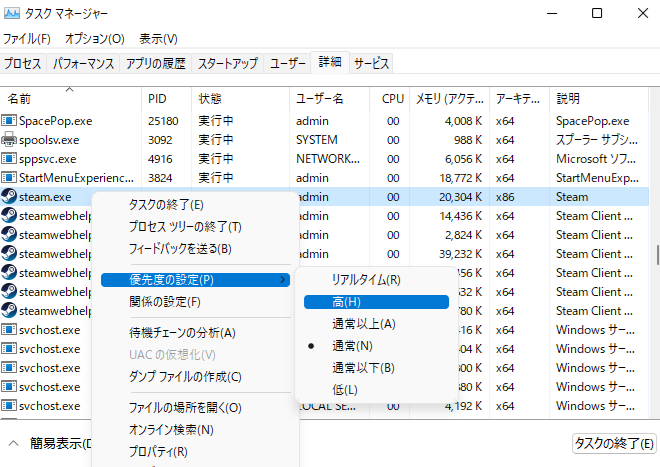Click the sort arrow above 名前 column
Screen dimensions: 660x467
(x=70, y=89)
